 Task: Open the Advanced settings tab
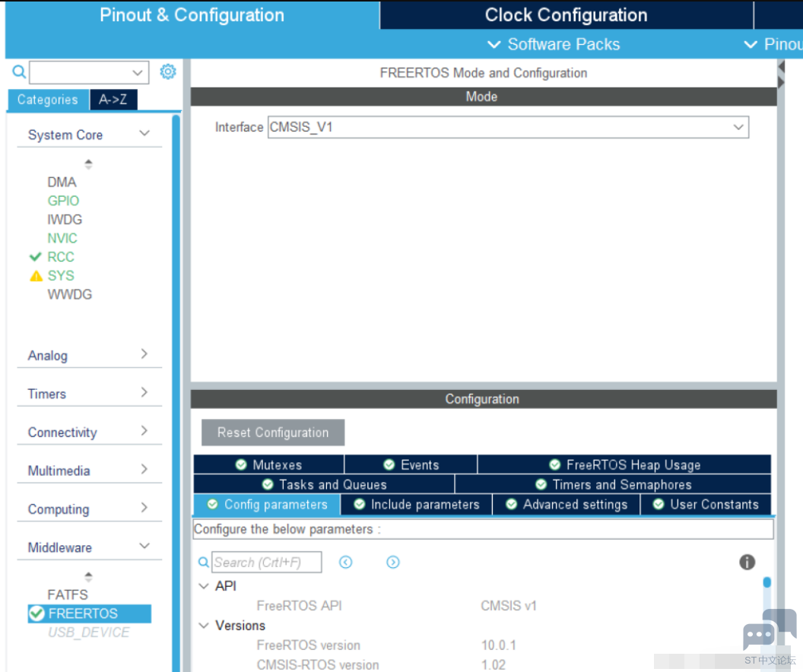pyautogui.click(x=566, y=505)
